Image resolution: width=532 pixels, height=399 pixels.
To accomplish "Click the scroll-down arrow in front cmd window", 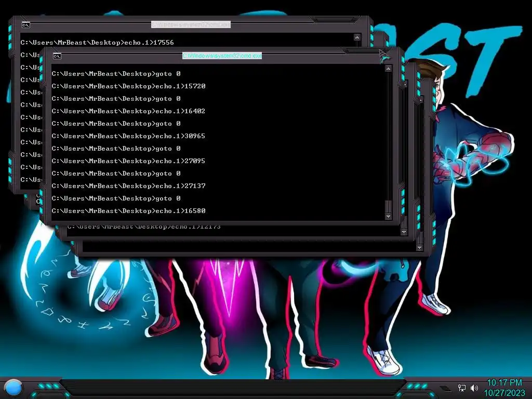I will pyautogui.click(x=388, y=216).
